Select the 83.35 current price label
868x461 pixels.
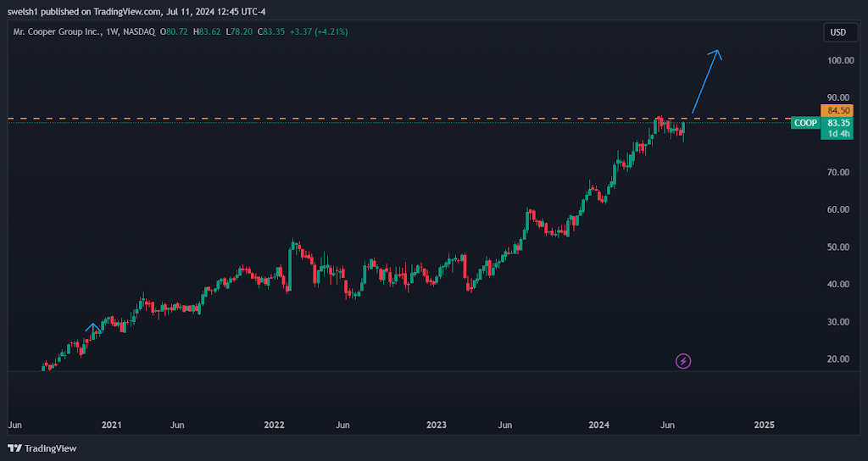[x=837, y=123]
